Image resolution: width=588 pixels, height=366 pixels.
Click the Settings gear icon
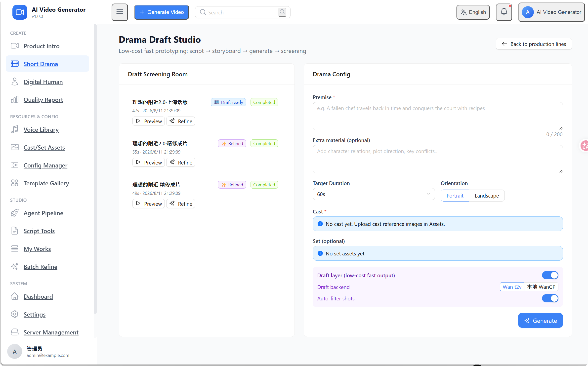point(15,314)
